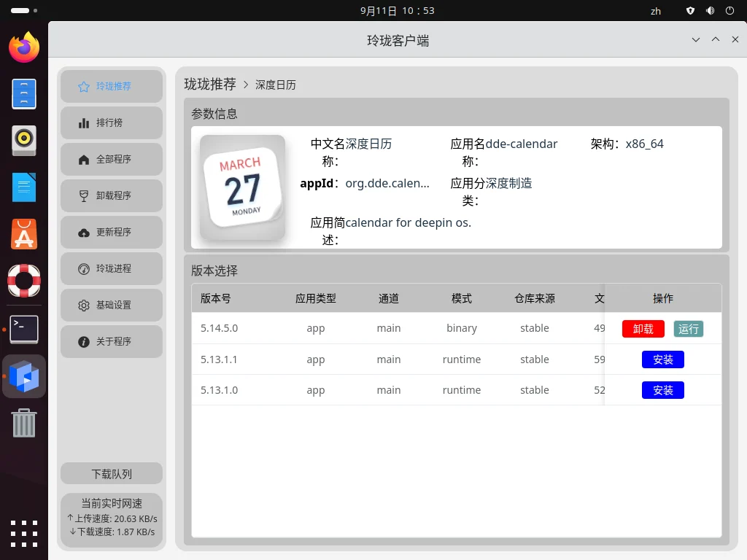747x560 pixels.
Task: Click the volume icon in top bar
Action: click(x=710, y=10)
